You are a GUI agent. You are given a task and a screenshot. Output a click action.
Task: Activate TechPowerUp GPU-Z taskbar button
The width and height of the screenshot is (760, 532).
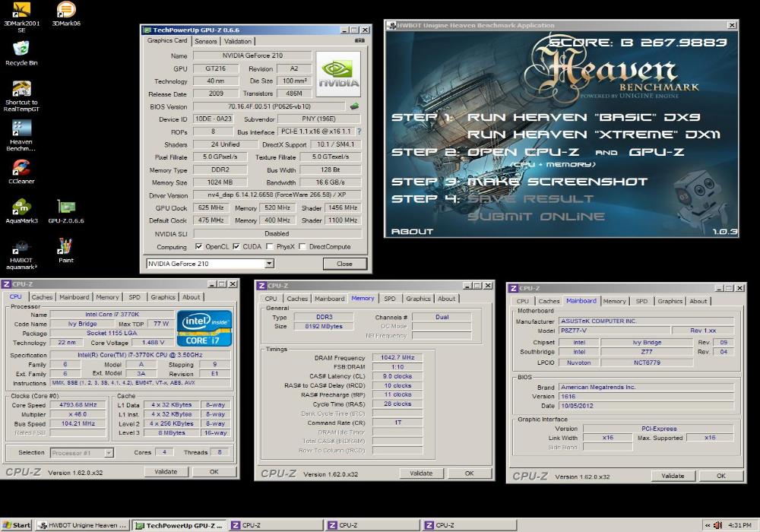click(179, 525)
